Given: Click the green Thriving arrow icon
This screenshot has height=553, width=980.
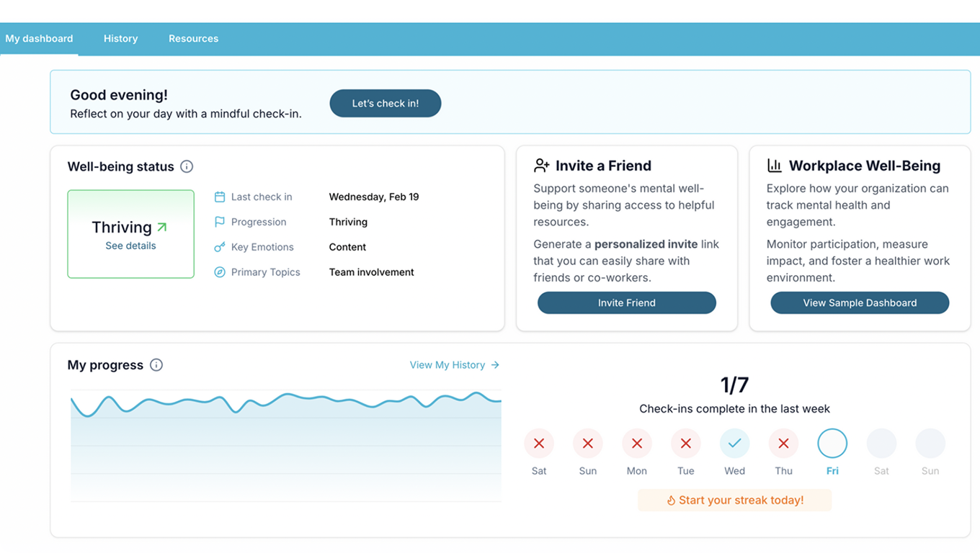Looking at the screenshot, I should coord(162,227).
